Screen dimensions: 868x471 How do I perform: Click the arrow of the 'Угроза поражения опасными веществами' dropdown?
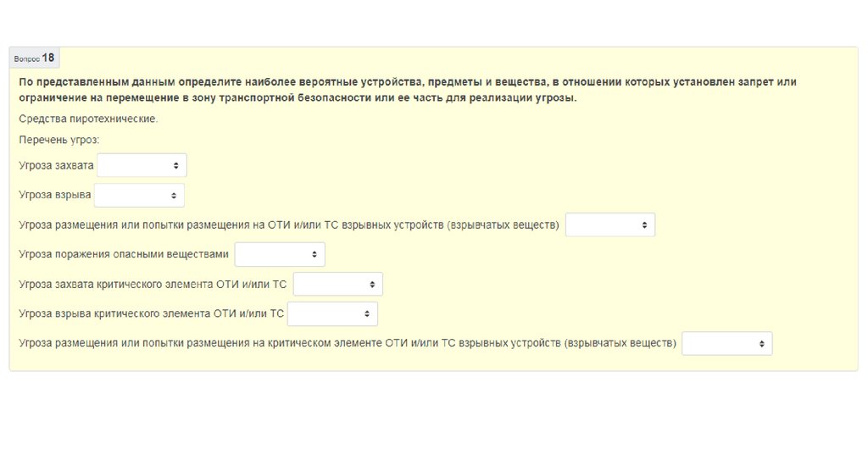pyautogui.click(x=314, y=254)
